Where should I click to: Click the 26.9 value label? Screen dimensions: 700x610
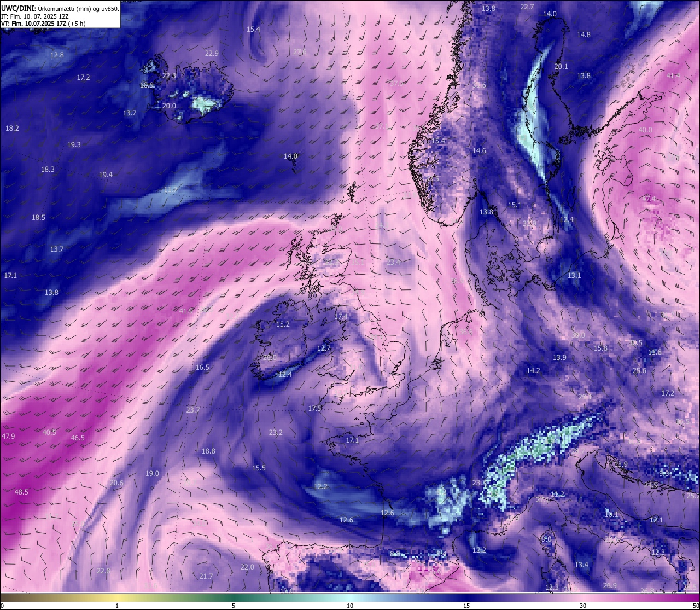coord(610,586)
